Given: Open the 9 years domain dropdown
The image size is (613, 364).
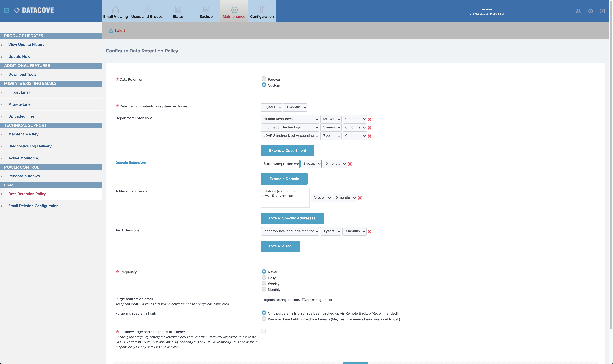Looking at the screenshot, I should [x=311, y=164].
